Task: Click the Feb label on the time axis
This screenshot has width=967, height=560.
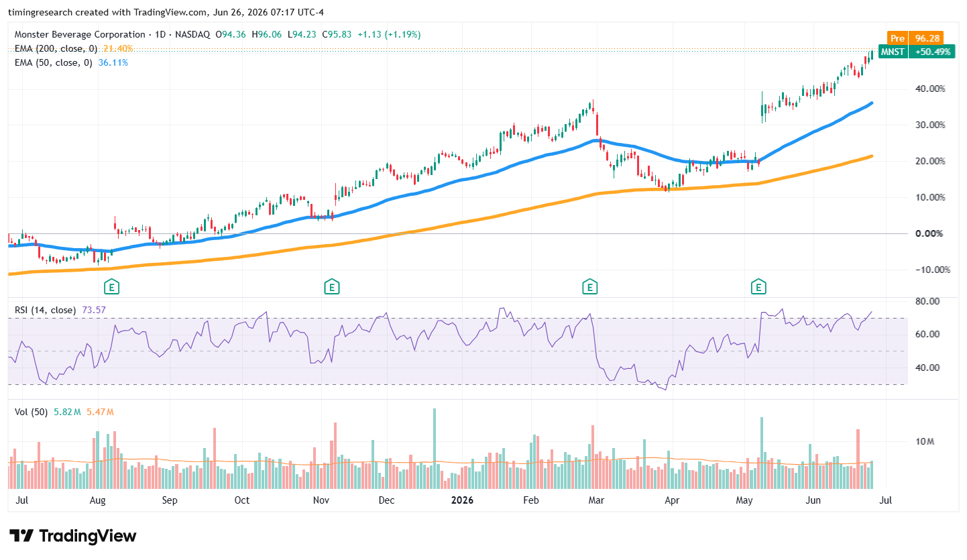Action: pyautogui.click(x=531, y=500)
